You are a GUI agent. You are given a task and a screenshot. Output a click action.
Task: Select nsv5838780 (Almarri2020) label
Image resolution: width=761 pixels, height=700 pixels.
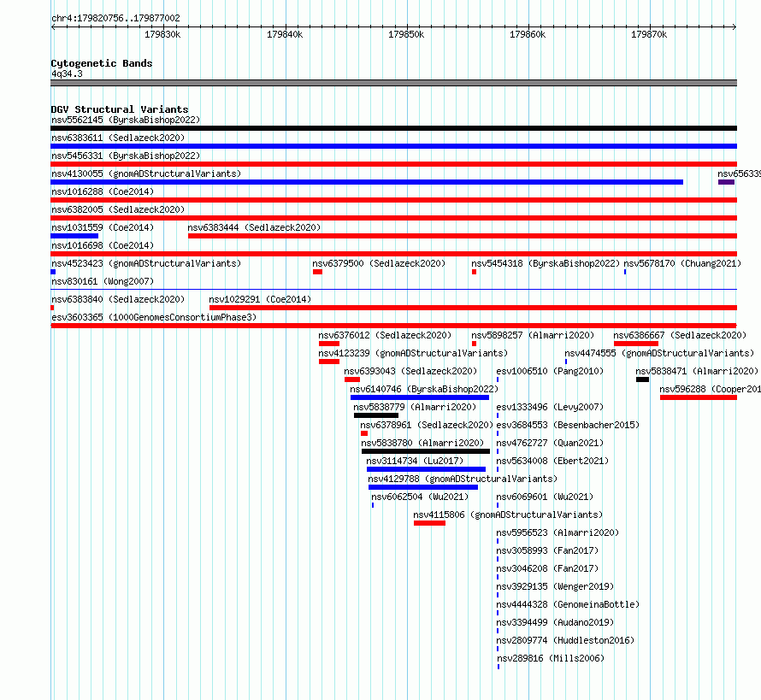click(x=422, y=443)
